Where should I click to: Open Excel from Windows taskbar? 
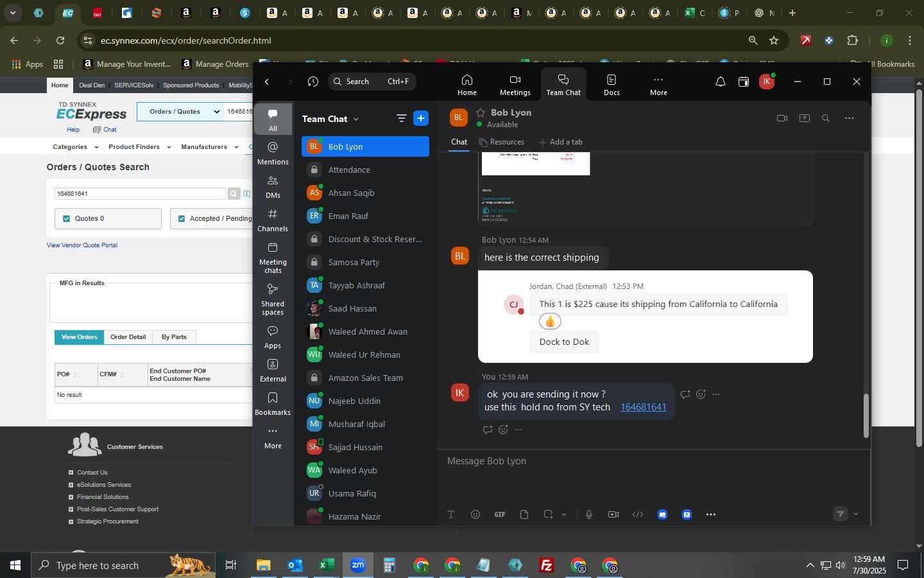point(327,565)
